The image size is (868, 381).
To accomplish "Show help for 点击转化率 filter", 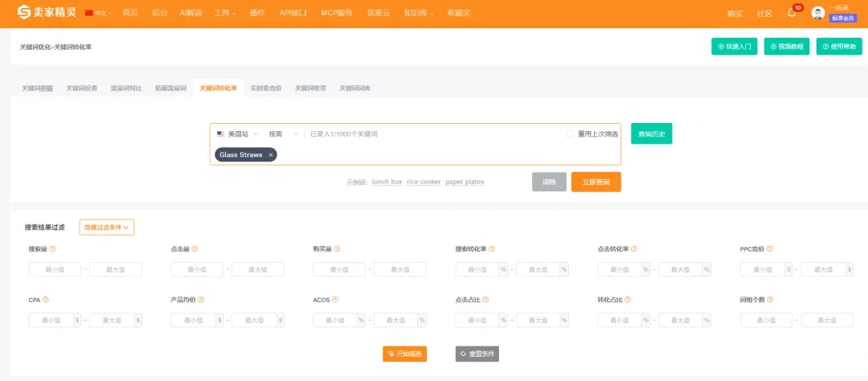I will coord(634,249).
